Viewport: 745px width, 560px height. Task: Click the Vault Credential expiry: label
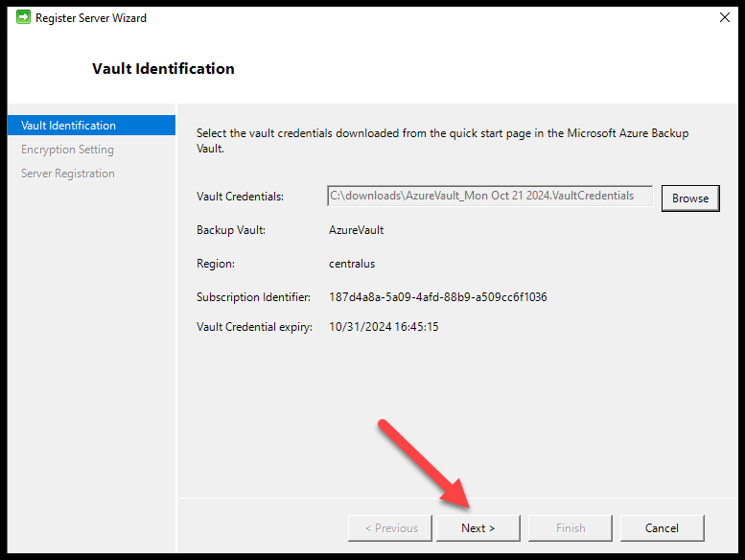[254, 327]
